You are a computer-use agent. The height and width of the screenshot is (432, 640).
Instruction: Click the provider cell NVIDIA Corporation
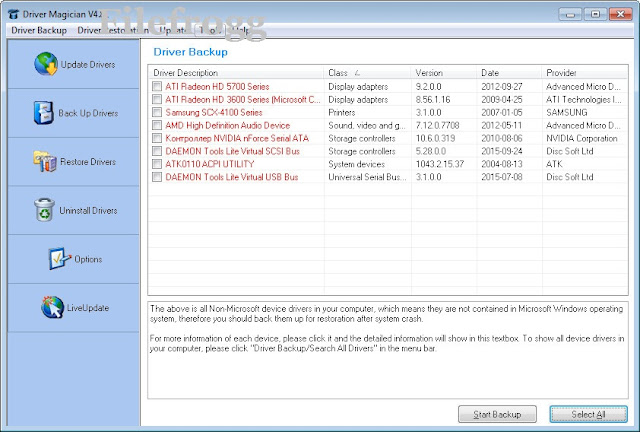point(582,138)
